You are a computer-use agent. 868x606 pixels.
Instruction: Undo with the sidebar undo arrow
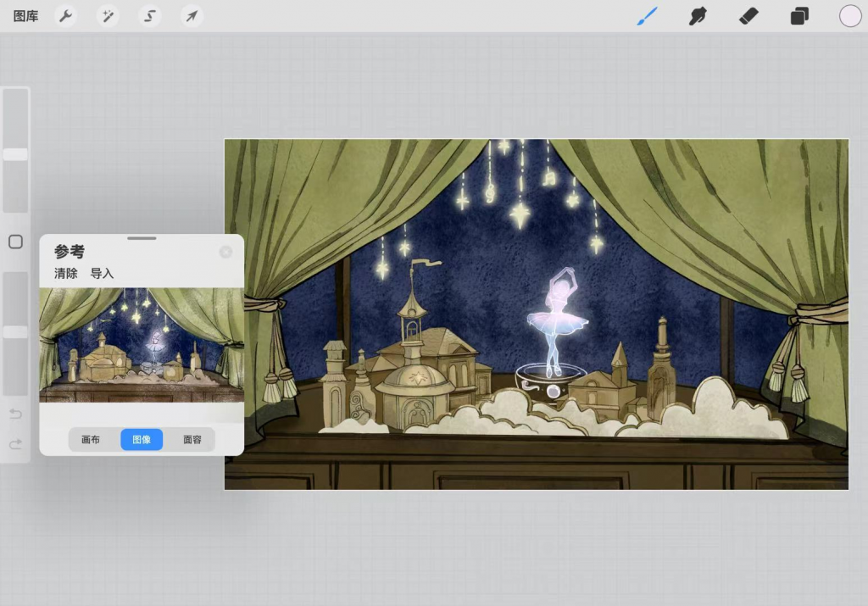(x=15, y=414)
